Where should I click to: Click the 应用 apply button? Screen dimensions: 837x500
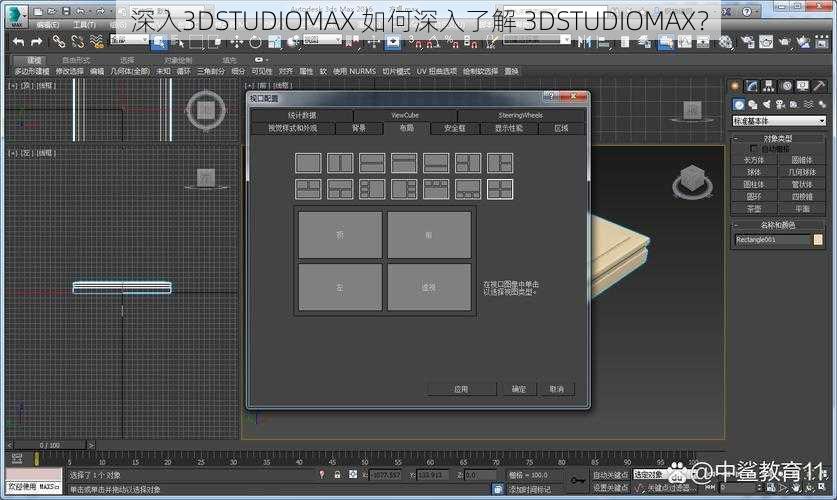(x=461, y=389)
